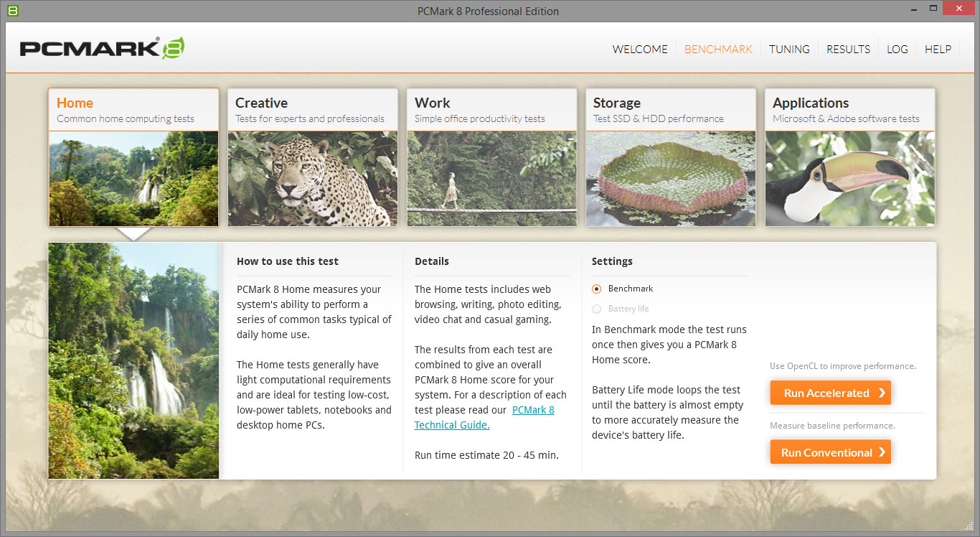Click the window title 'PCMark 8 Professional Edition'
Image resolution: width=980 pixels, height=537 pixels.
point(488,11)
